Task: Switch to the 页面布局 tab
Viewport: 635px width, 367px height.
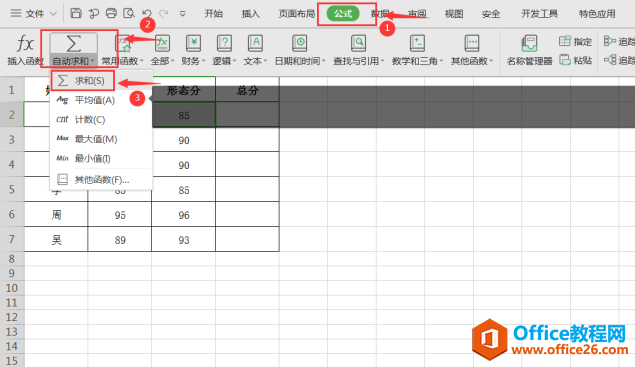Action: (x=296, y=14)
